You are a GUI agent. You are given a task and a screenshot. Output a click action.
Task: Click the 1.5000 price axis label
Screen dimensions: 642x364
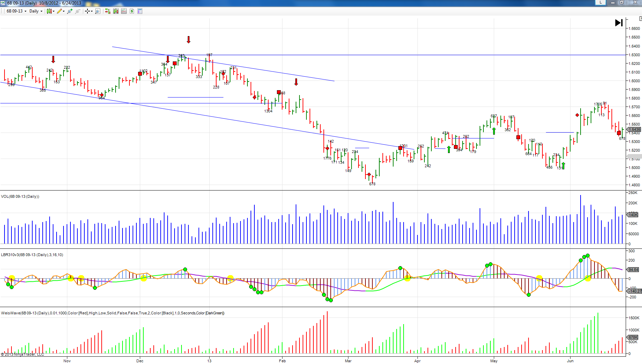(x=634, y=168)
